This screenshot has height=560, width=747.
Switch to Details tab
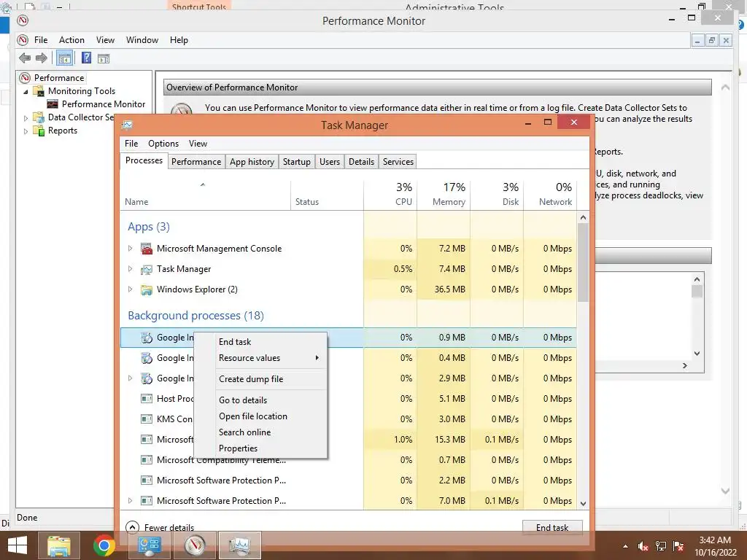point(362,162)
